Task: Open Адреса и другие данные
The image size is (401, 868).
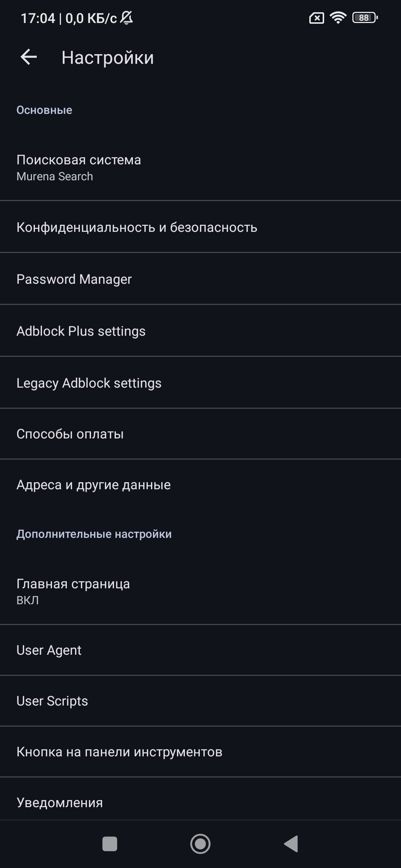Action: click(x=200, y=485)
